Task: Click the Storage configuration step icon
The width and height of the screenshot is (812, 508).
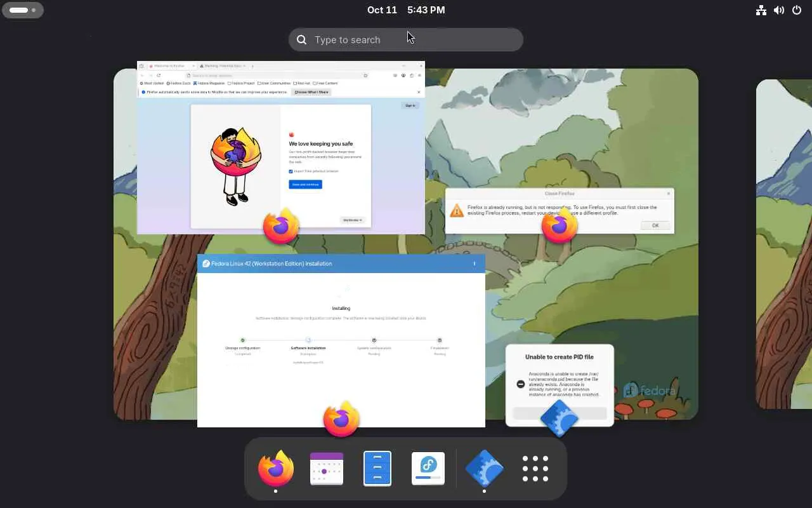Action: (x=242, y=340)
